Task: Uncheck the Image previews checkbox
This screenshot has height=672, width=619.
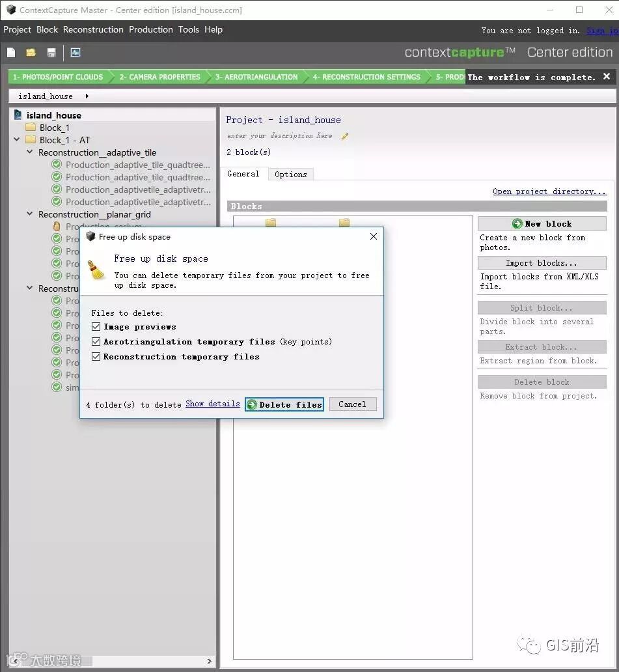Action: click(96, 327)
